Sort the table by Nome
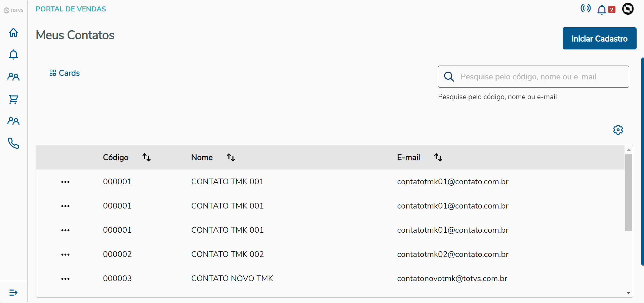 pyautogui.click(x=231, y=157)
